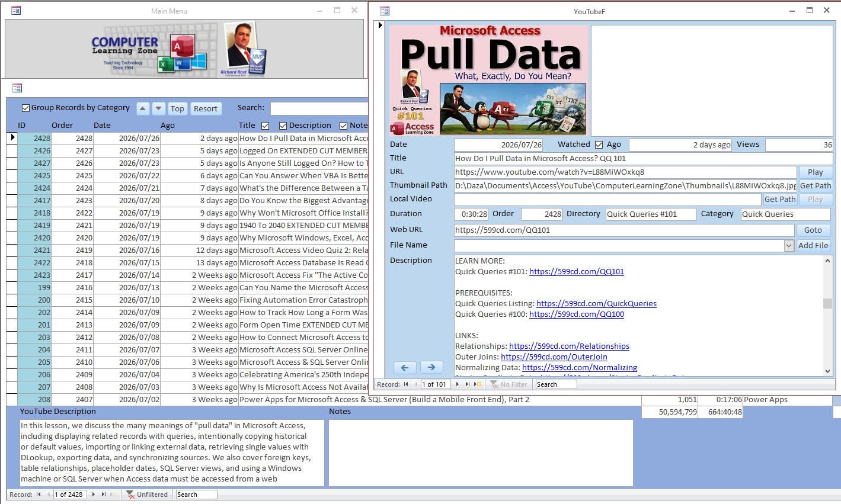Create new blank record in YouTubeF navigation bar
841x504 pixels.
pyautogui.click(x=477, y=384)
